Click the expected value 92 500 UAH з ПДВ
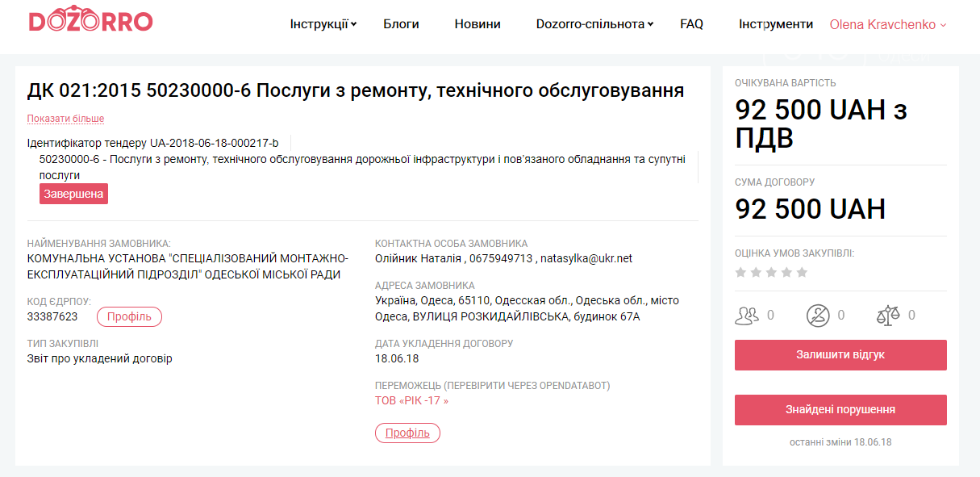This screenshot has height=477, width=980. [x=821, y=123]
